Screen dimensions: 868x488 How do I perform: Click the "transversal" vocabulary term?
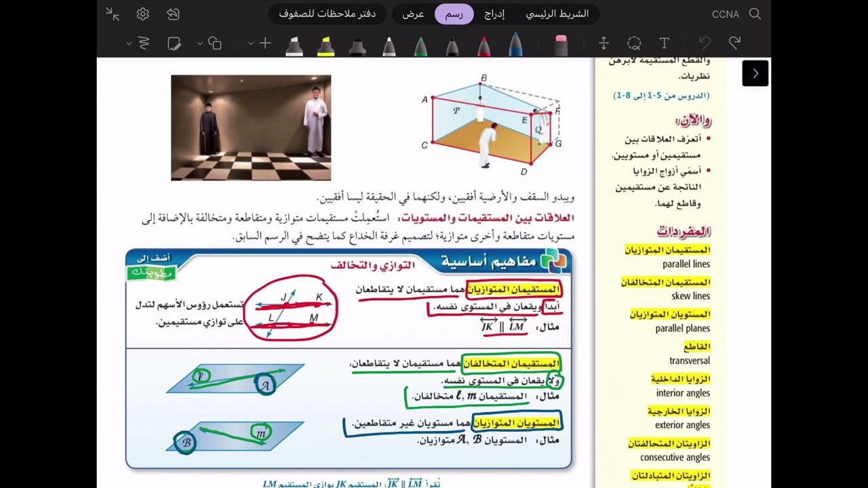coord(690,361)
